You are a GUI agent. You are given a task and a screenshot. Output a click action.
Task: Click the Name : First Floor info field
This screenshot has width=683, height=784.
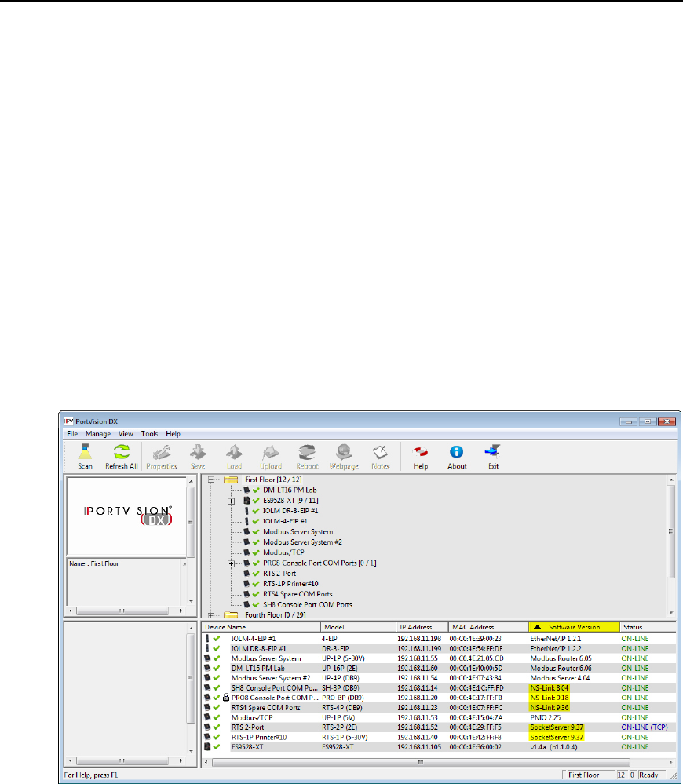pyautogui.click(x=94, y=563)
